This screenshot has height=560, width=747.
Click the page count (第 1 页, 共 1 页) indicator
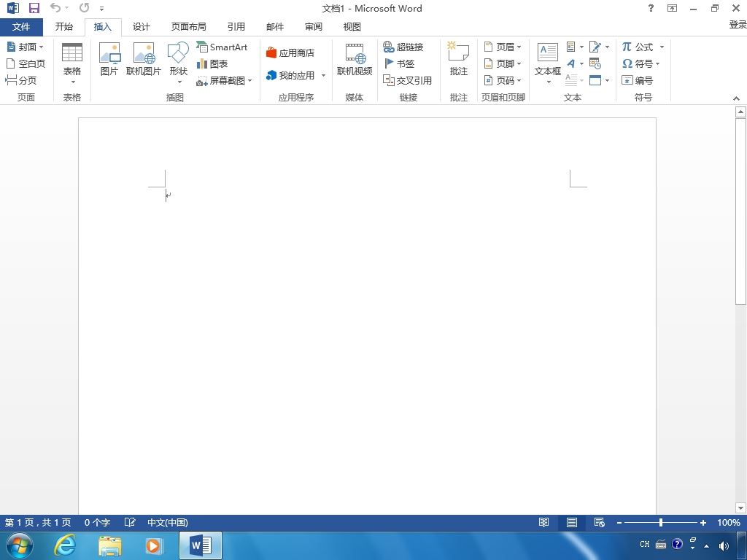[38, 522]
